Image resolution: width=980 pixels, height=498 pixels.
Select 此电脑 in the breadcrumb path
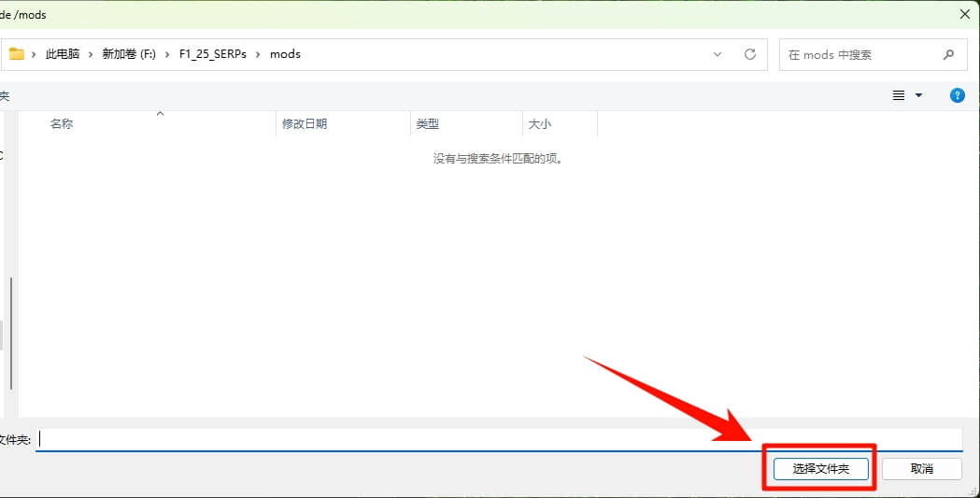pos(63,54)
